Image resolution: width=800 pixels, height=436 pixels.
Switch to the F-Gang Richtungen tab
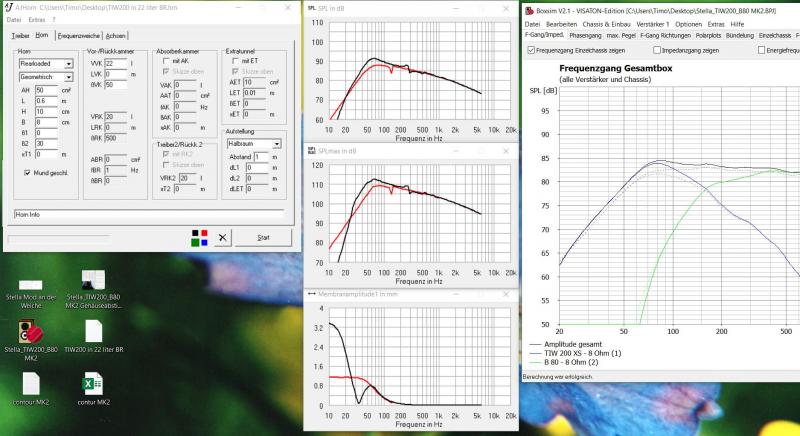click(665, 36)
